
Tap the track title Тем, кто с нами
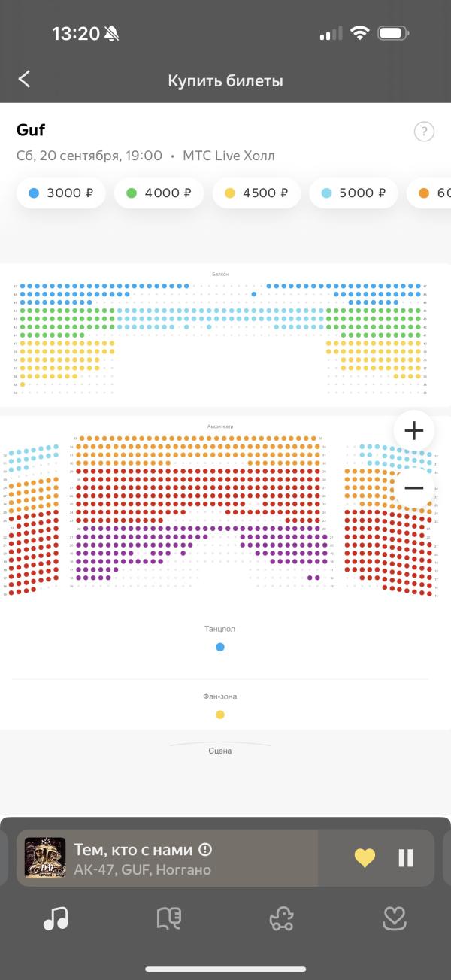133,850
